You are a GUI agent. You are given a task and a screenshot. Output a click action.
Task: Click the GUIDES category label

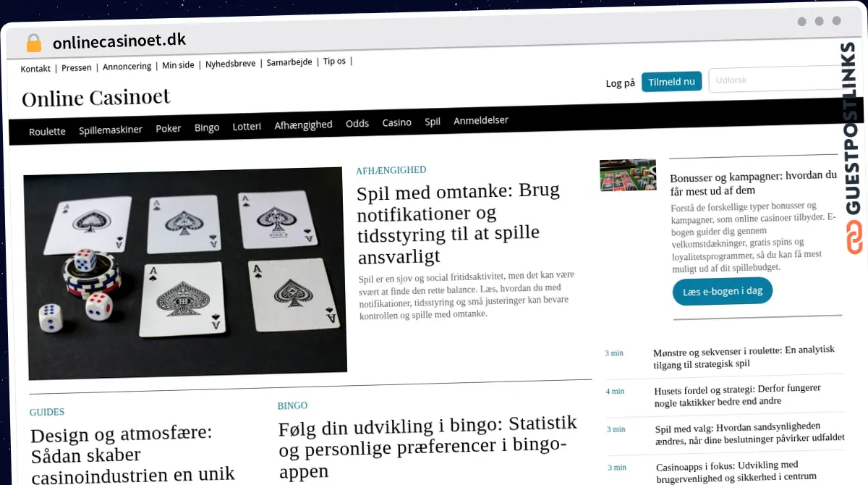[47, 412]
